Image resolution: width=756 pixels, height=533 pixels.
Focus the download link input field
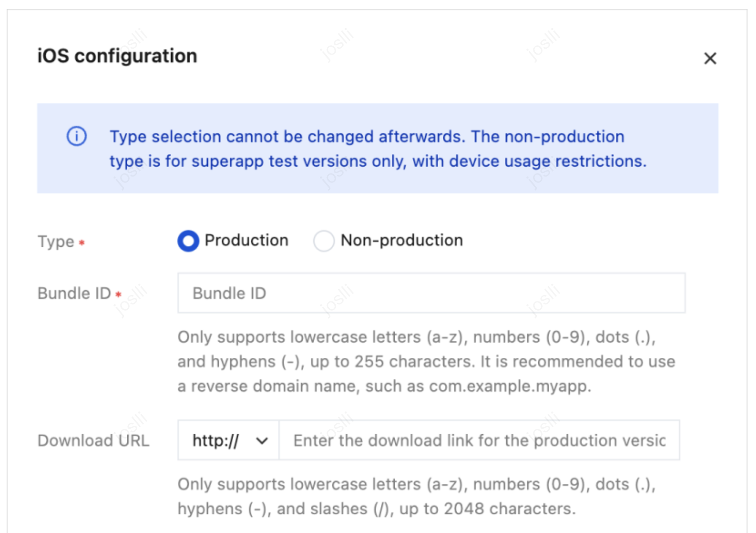click(x=479, y=440)
